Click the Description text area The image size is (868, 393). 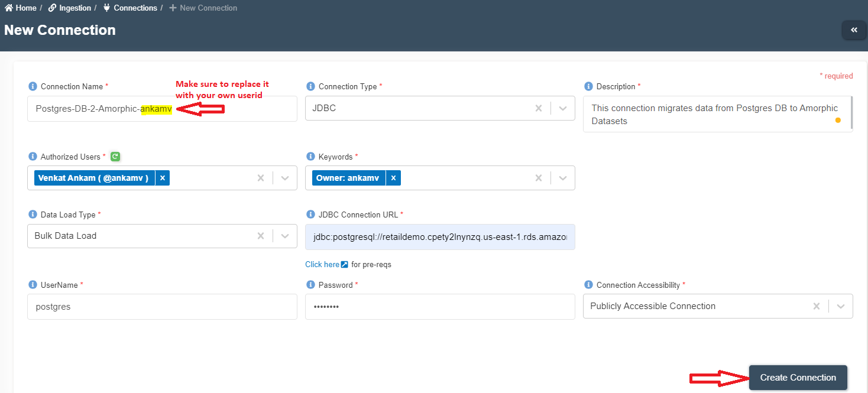pyautogui.click(x=718, y=114)
